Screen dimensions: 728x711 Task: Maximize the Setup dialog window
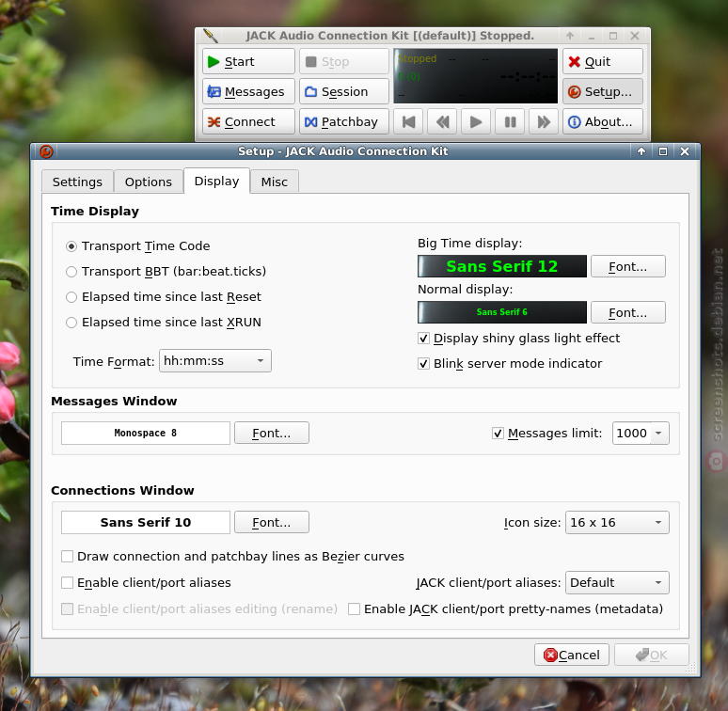pyautogui.click(x=663, y=151)
